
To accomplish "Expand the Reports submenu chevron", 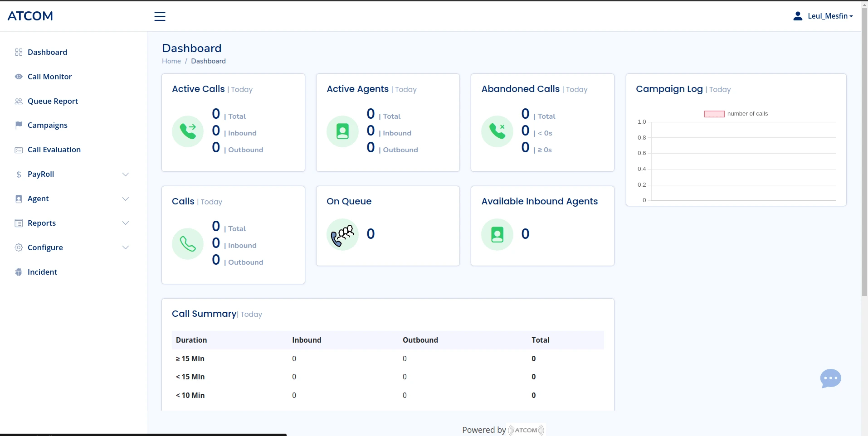I will pos(126,223).
